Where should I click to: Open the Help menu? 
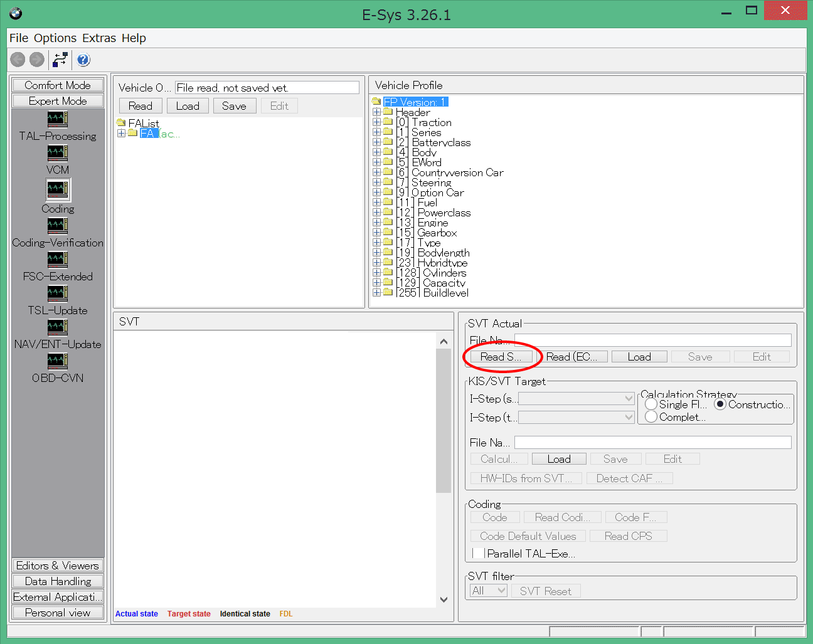coord(134,38)
